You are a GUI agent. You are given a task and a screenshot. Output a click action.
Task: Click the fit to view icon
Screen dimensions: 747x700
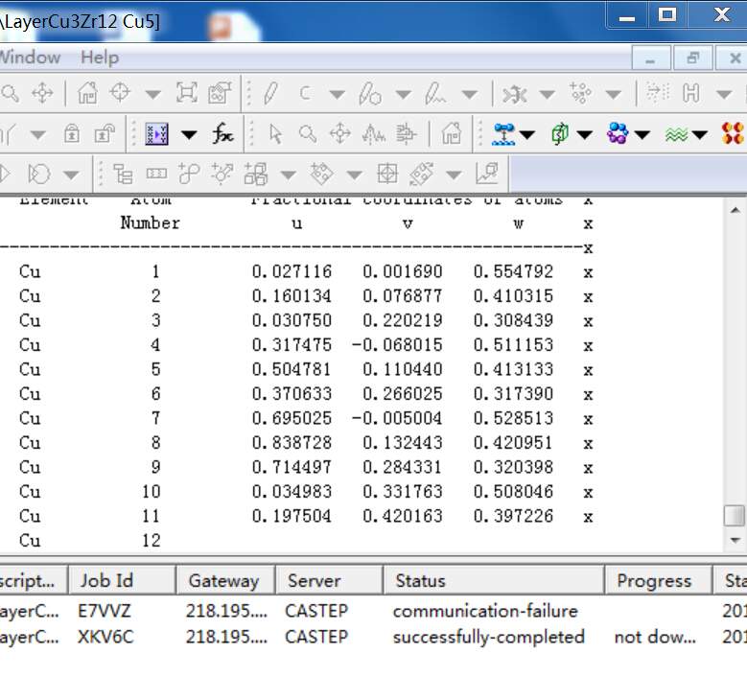[x=186, y=92]
